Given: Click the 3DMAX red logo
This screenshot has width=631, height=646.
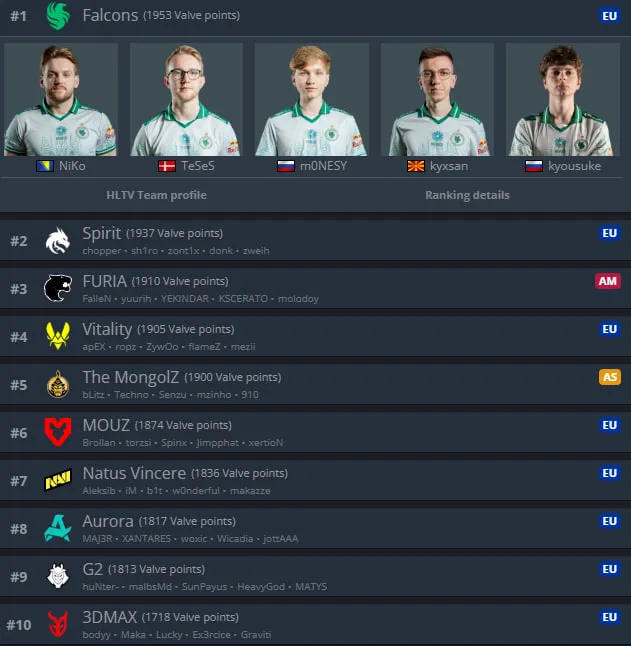Looking at the screenshot, I should 58,624.
